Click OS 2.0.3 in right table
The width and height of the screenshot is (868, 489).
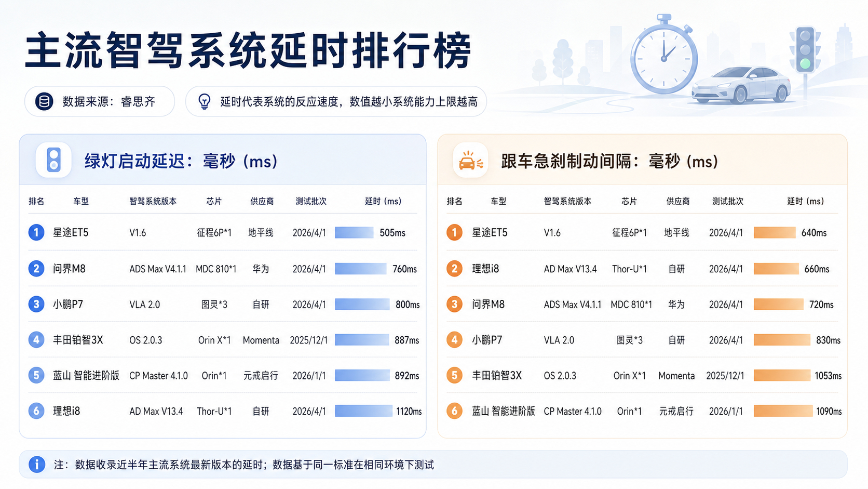tap(560, 375)
